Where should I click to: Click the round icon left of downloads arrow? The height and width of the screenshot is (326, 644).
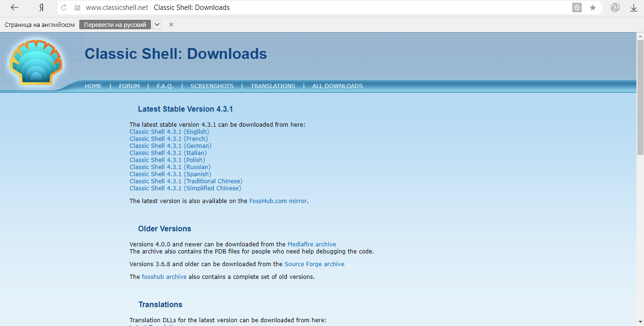[615, 8]
